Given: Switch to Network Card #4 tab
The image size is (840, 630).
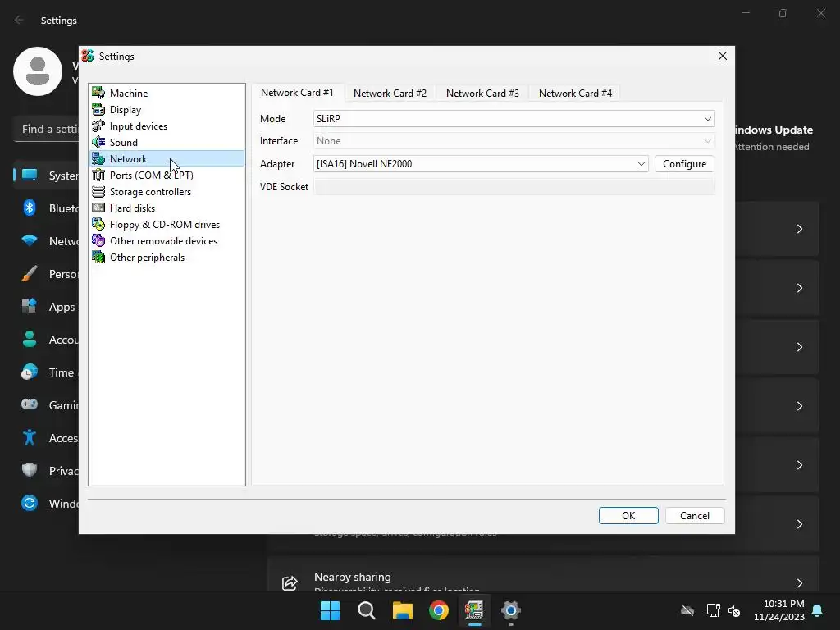Looking at the screenshot, I should tap(575, 94).
